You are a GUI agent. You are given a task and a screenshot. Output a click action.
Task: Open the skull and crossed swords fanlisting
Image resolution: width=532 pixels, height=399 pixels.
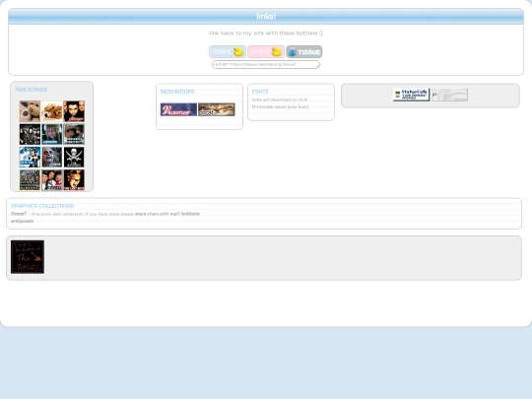click(x=74, y=157)
